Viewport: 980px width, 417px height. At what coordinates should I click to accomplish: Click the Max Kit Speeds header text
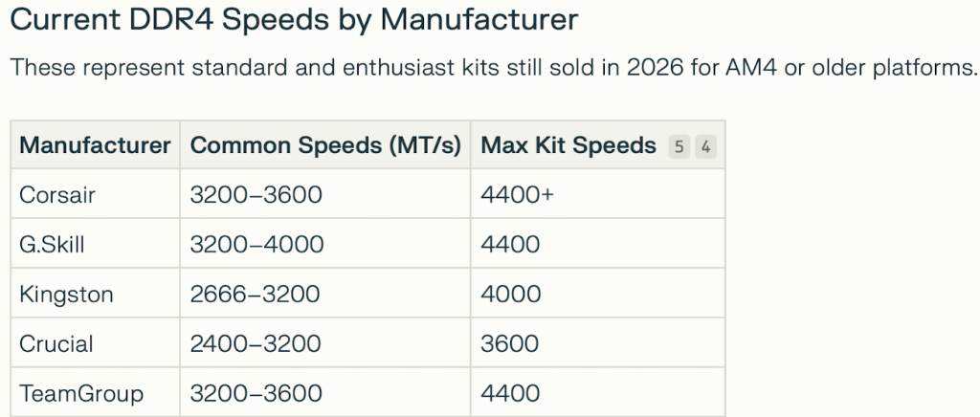tap(568, 145)
